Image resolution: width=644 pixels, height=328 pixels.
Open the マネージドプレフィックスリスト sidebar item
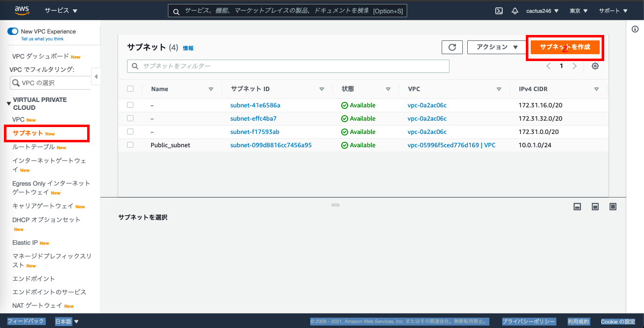tap(52, 261)
